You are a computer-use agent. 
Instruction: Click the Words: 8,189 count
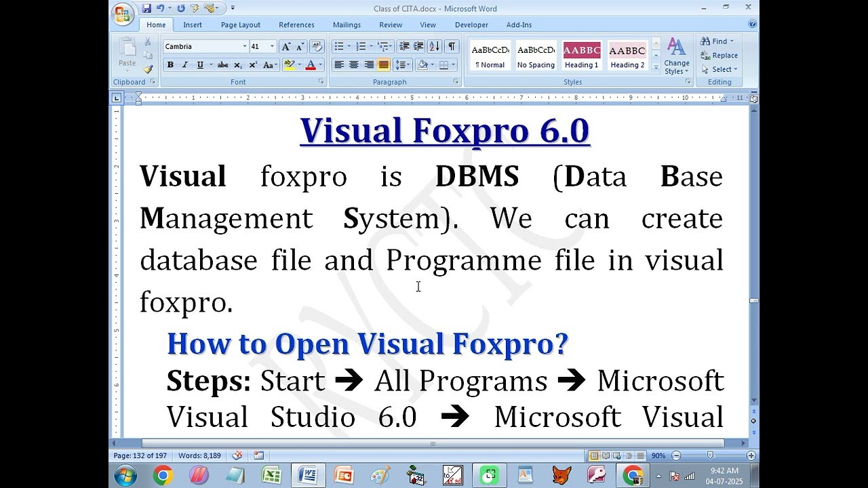point(199,455)
